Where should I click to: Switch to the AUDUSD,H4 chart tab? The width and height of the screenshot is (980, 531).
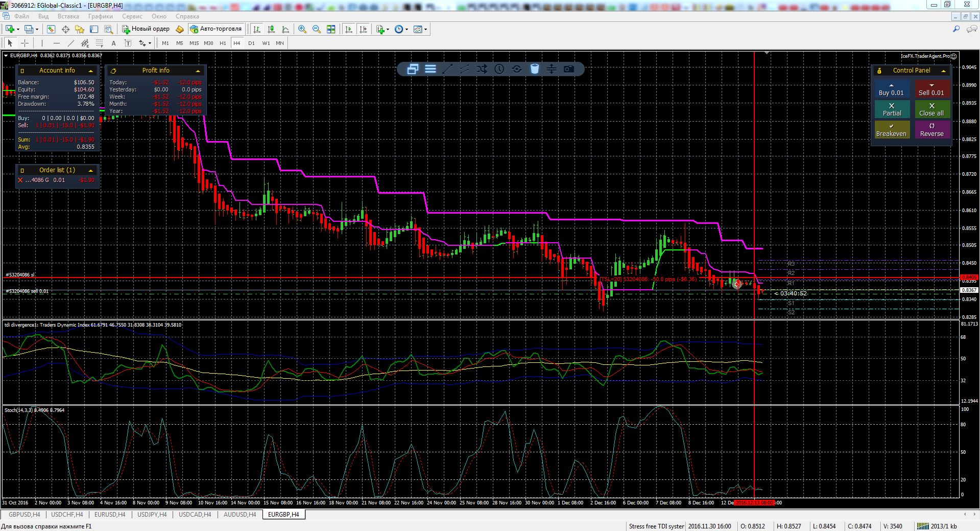click(x=240, y=515)
